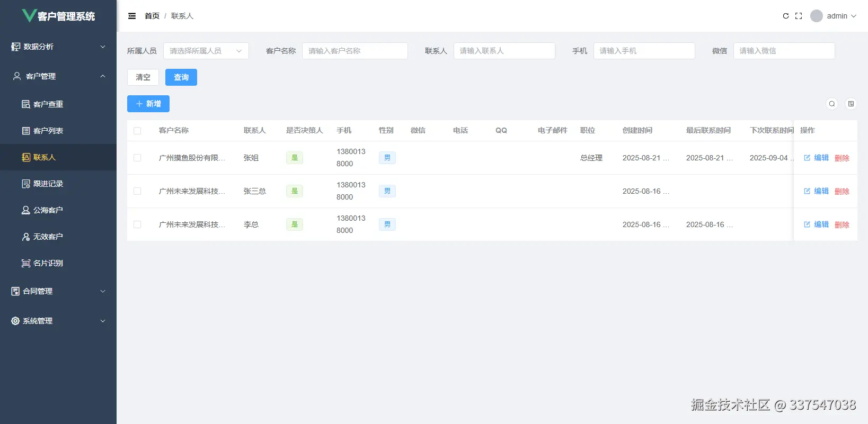
Task: Click the 客户查重 menu icon
Action: pyautogui.click(x=25, y=104)
